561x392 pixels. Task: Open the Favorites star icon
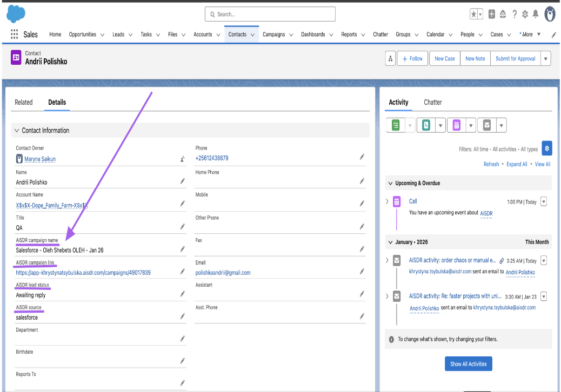pos(473,14)
